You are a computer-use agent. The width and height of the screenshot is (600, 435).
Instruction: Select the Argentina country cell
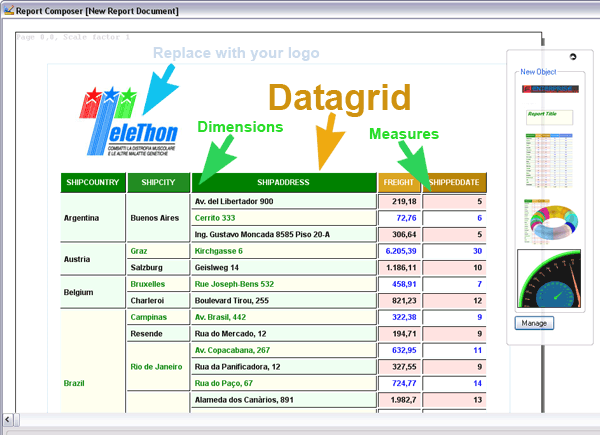coord(93,218)
